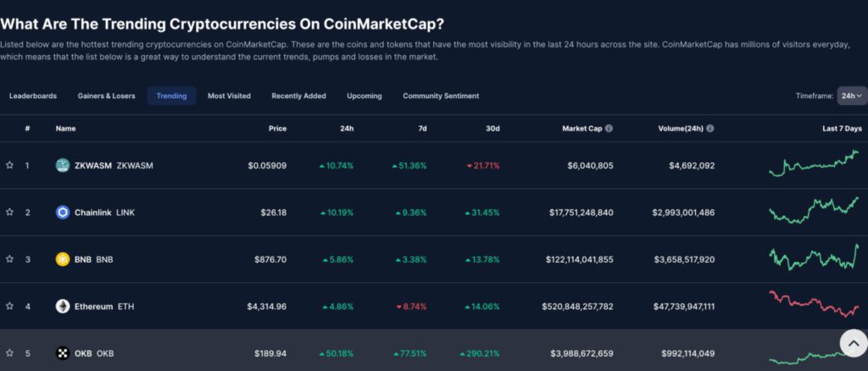The width and height of the screenshot is (868, 371).
Task: Go to the Community Sentiment tab
Action: pyautogui.click(x=441, y=96)
